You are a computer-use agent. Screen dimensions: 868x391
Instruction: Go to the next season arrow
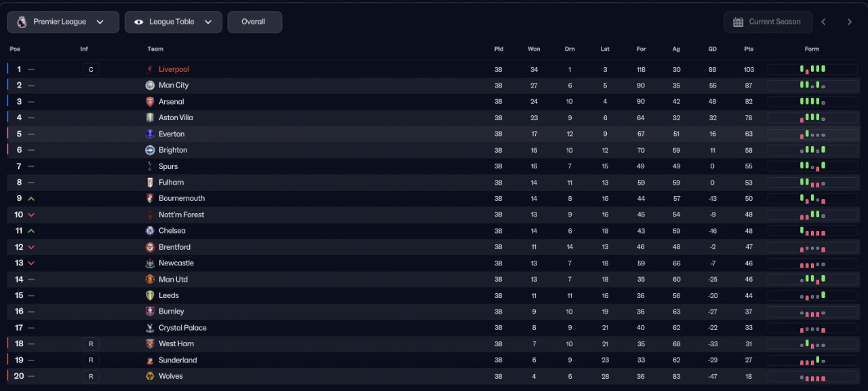[849, 22]
